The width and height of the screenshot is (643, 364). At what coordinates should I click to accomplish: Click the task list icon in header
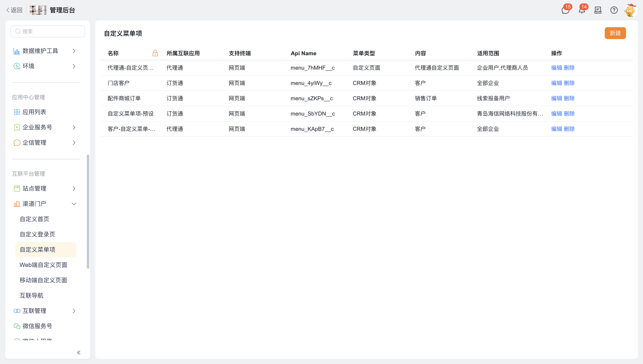point(598,10)
